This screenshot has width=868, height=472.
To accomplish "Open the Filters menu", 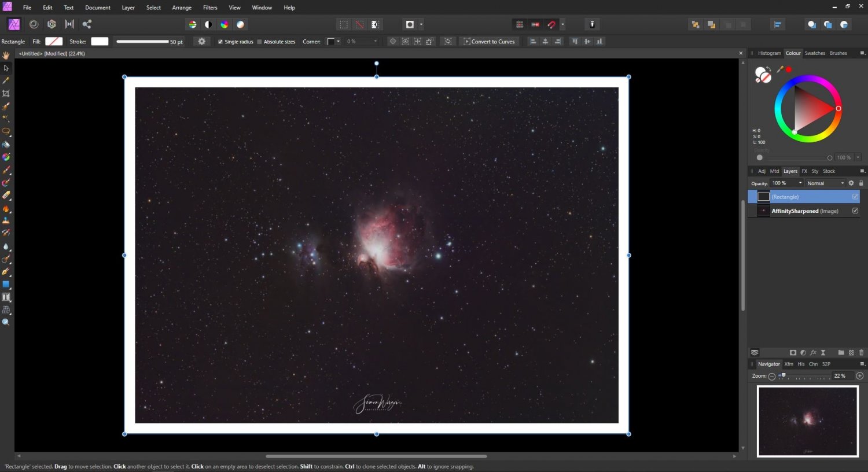I will coord(210,8).
